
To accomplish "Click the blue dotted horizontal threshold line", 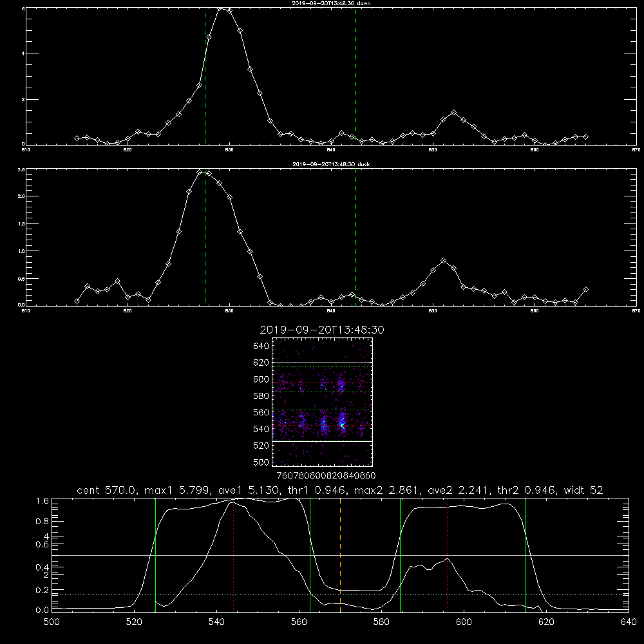I will [340, 594].
